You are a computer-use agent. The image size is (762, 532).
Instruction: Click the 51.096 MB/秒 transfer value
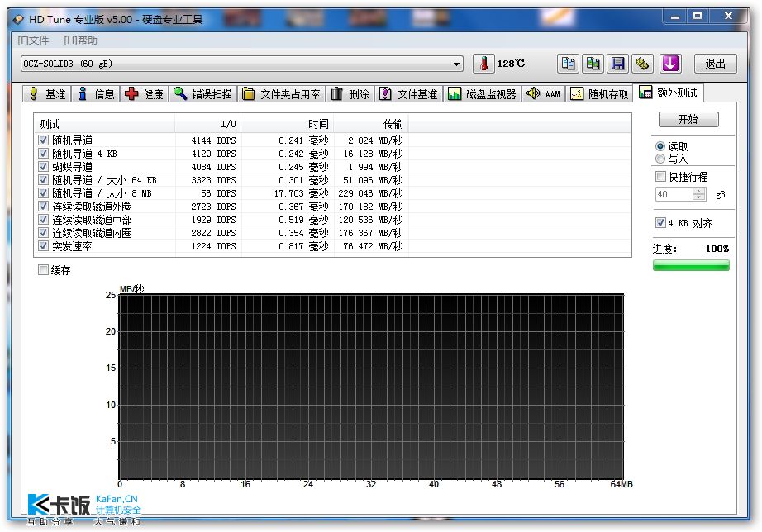pyautogui.click(x=374, y=180)
